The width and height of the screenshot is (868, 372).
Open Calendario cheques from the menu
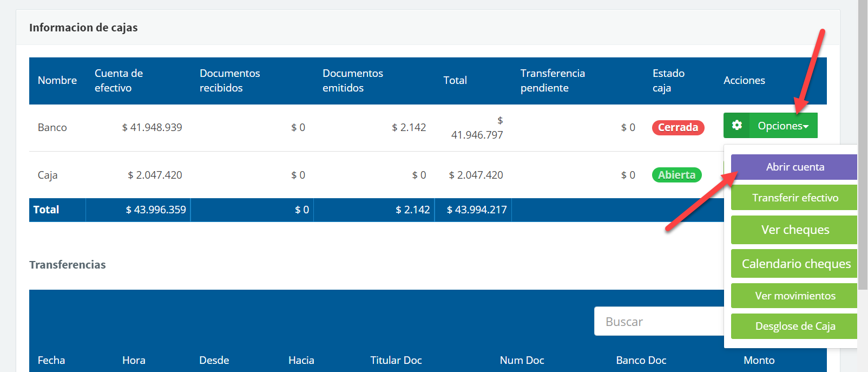[x=794, y=264]
